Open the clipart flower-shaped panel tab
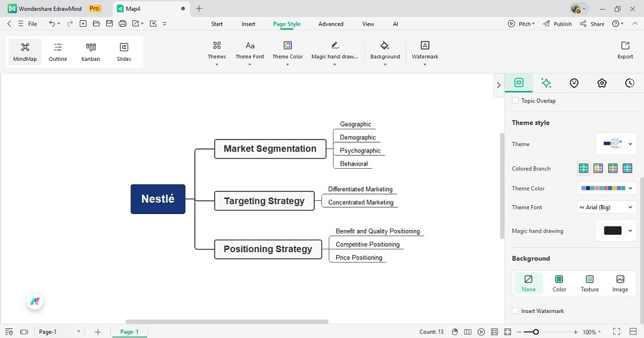The image size is (644, 338). [602, 83]
